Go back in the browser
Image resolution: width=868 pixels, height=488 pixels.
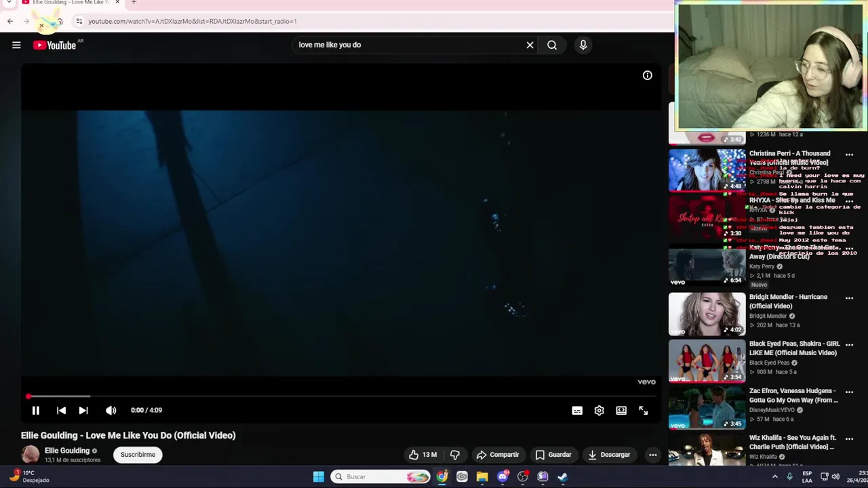[x=10, y=22]
